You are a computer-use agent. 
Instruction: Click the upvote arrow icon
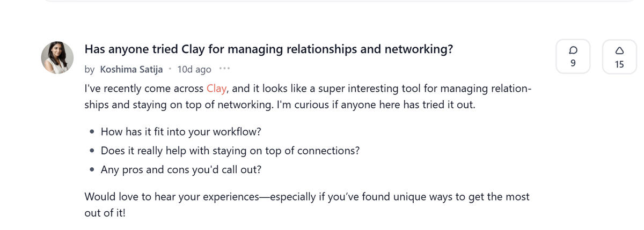(620, 50)
